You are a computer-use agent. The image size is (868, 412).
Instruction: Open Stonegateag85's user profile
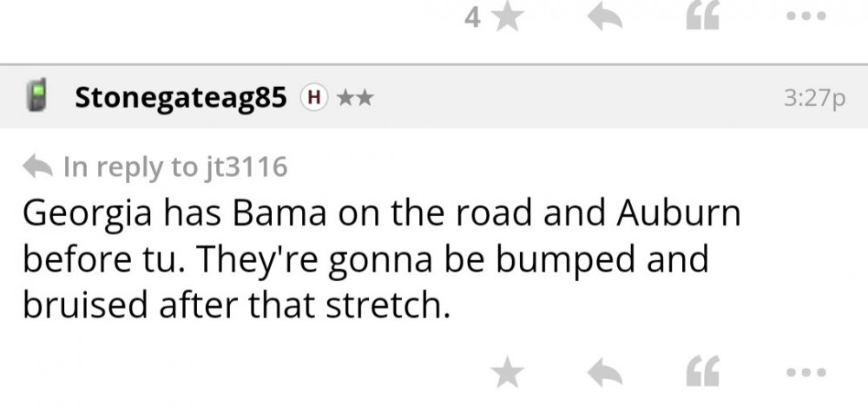181,97
